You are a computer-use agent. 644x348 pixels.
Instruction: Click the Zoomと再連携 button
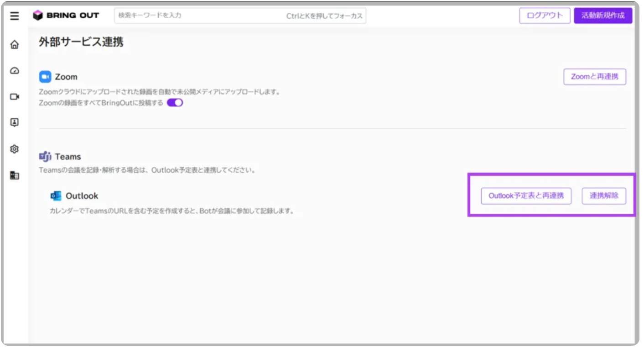tap(595, 77)
